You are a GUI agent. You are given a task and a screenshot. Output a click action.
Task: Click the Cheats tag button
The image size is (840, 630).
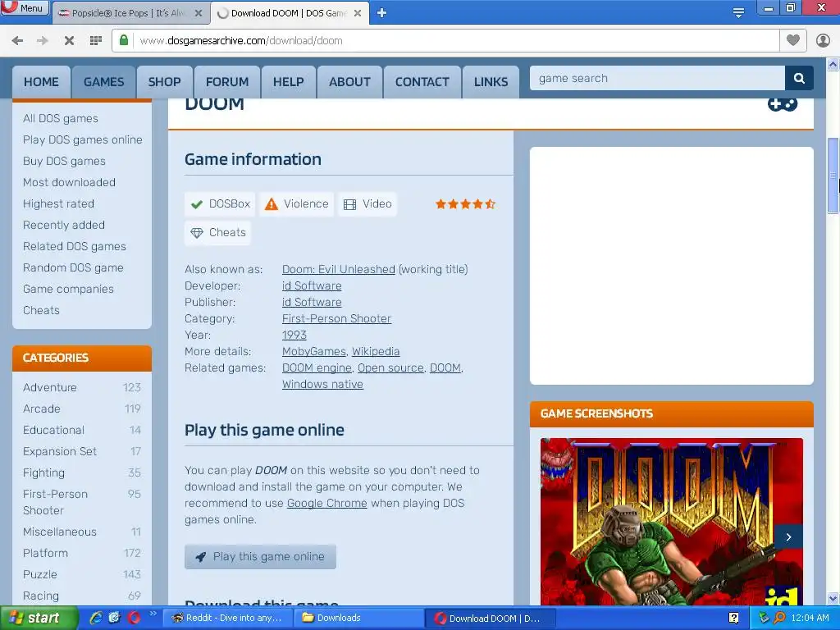click(217, 232)
